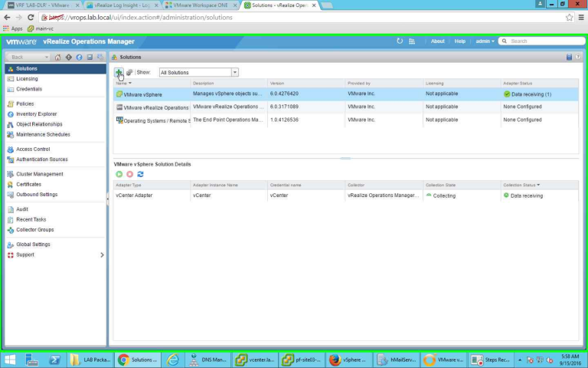Click the green plus Add Solution icon
This screenshot has height=368, width=588.
coord(119,72)
